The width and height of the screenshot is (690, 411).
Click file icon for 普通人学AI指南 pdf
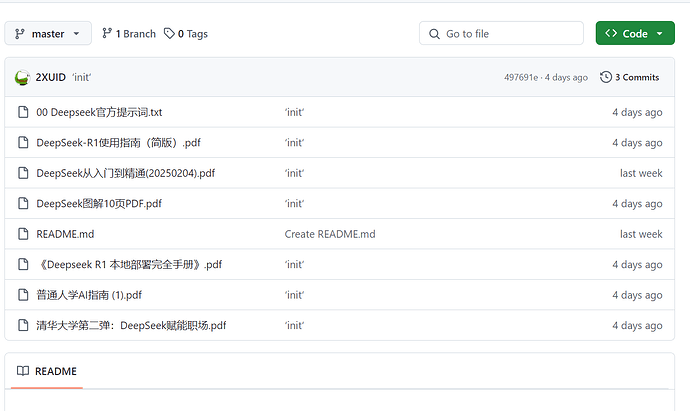coord(23,294)
